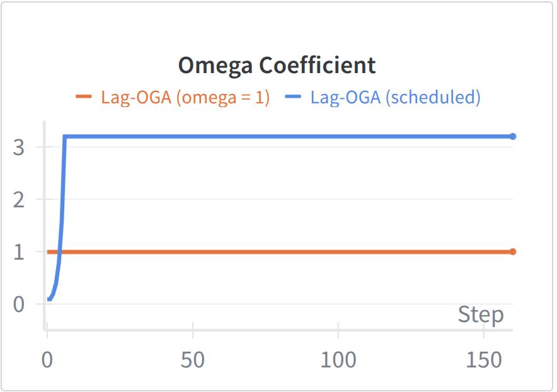This screenshot has width=557, height=392.
Task: Click the blue line's steep rising segment
Action: tap(62, 208)
